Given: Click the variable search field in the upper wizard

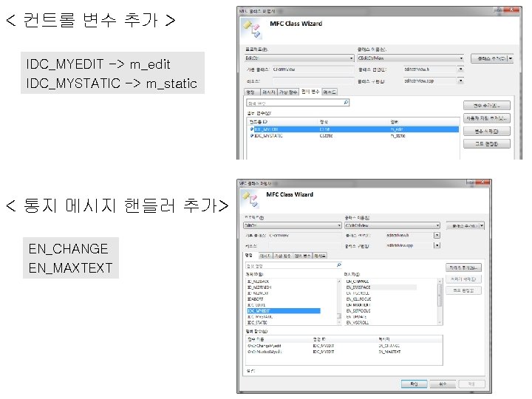Looking at the screenshot, I should pyautogui.click(x=298, y=103).
